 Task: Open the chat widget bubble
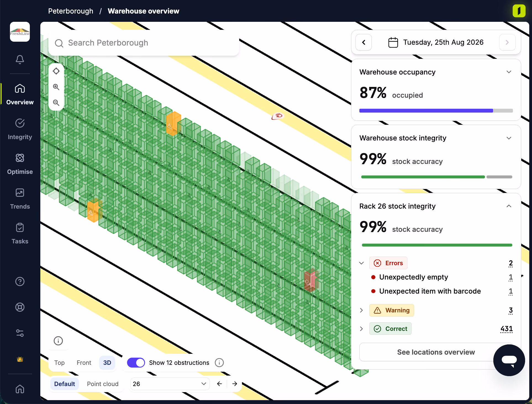509,360
